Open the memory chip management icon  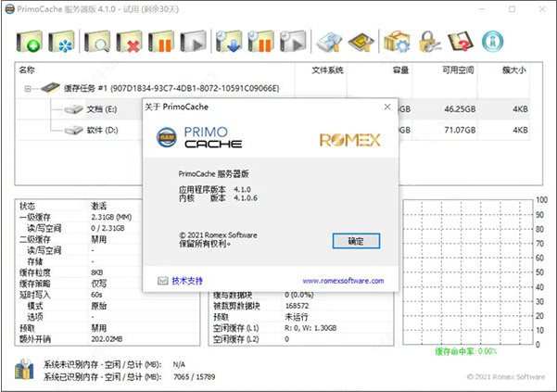(x=361, y=42)
